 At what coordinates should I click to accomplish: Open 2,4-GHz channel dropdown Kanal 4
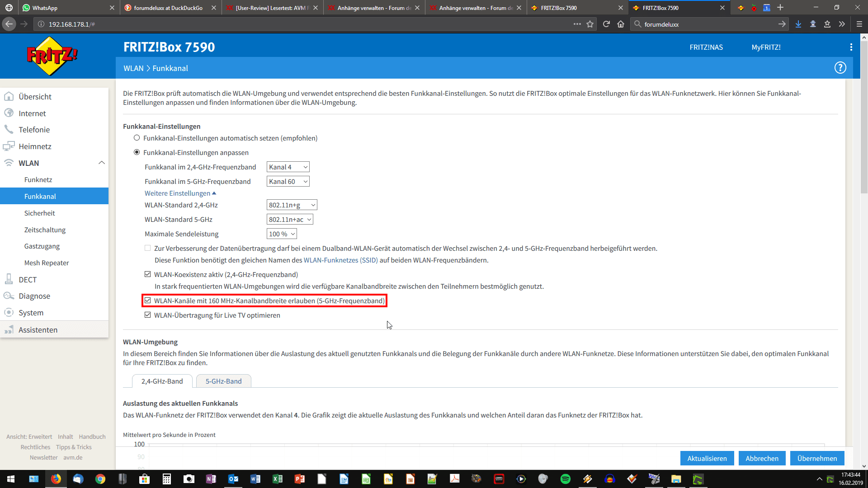point(288,167)
